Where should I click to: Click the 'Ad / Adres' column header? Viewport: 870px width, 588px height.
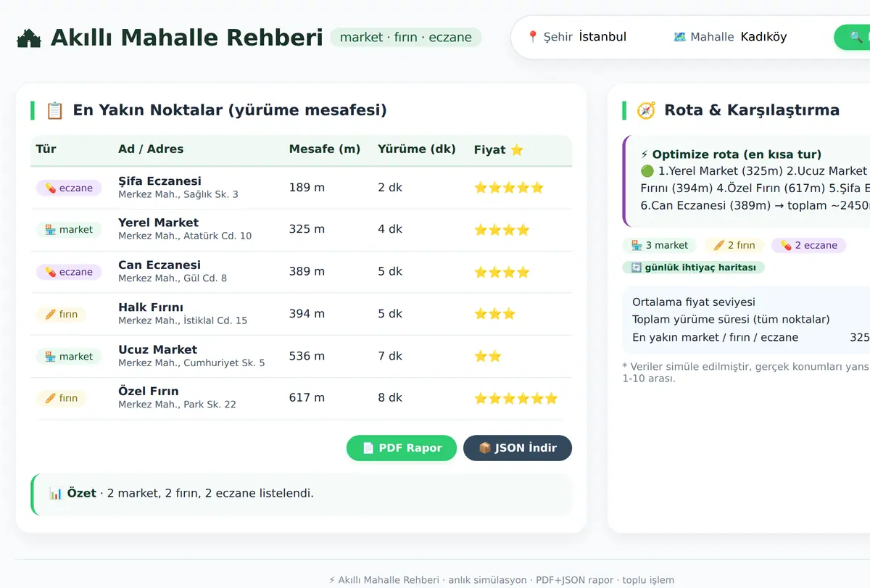(x=151, y=149)
